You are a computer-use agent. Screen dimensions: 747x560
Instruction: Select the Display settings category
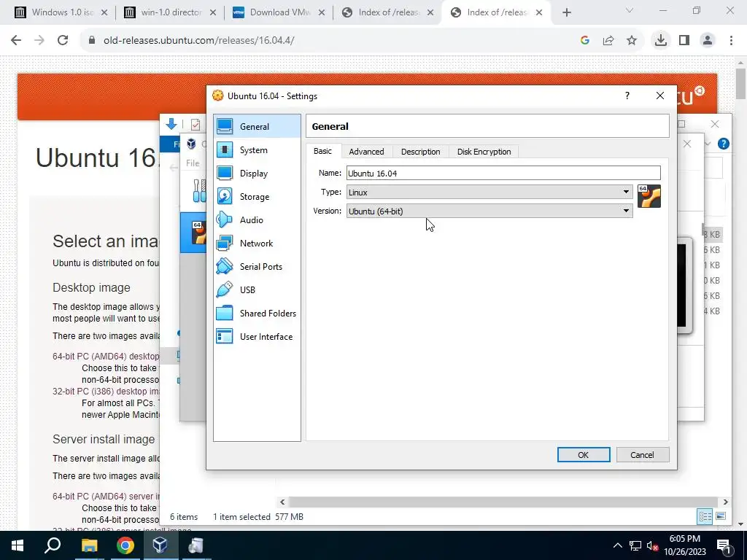[x=258, y=174]
